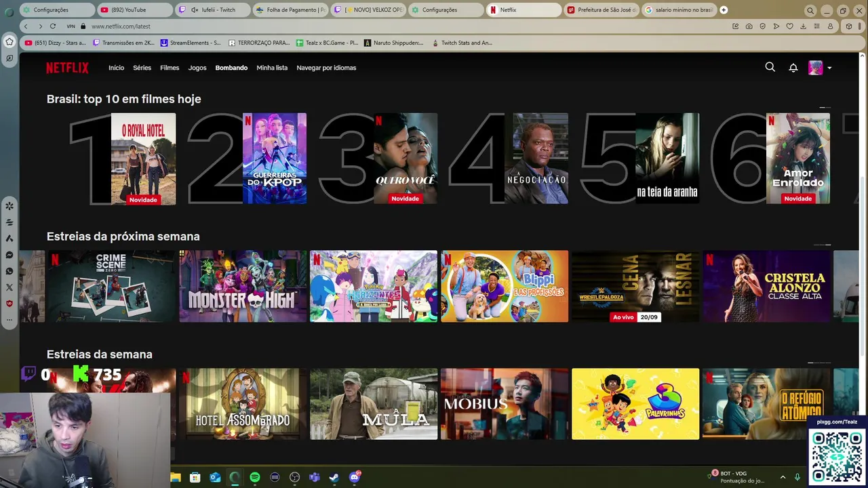Screen dimensions: 868x488
Task: Open Microsoft Teams from the taskbar
Action: (314, 477)
